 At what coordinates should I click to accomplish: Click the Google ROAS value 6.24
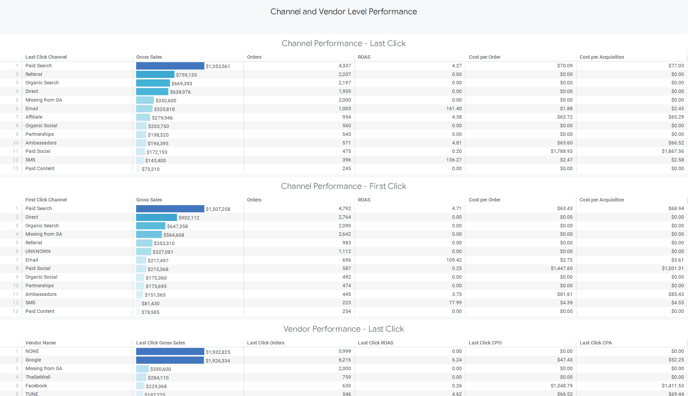[x=457, y=360]
